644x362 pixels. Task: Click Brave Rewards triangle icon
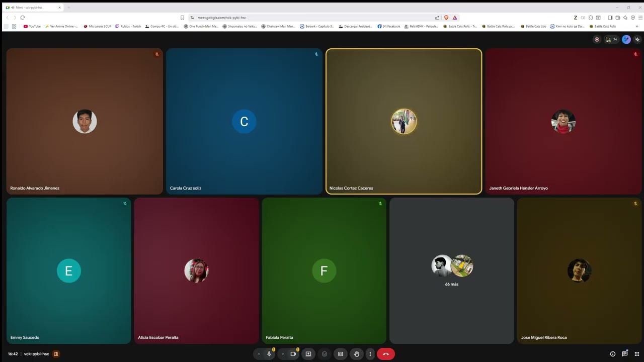[454, 18]
